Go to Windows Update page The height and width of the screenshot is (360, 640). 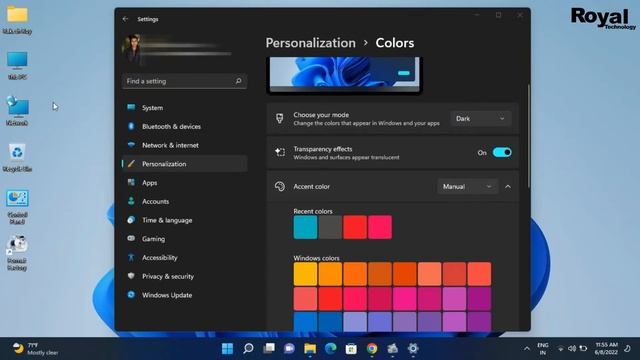click(x=184, y=295)
